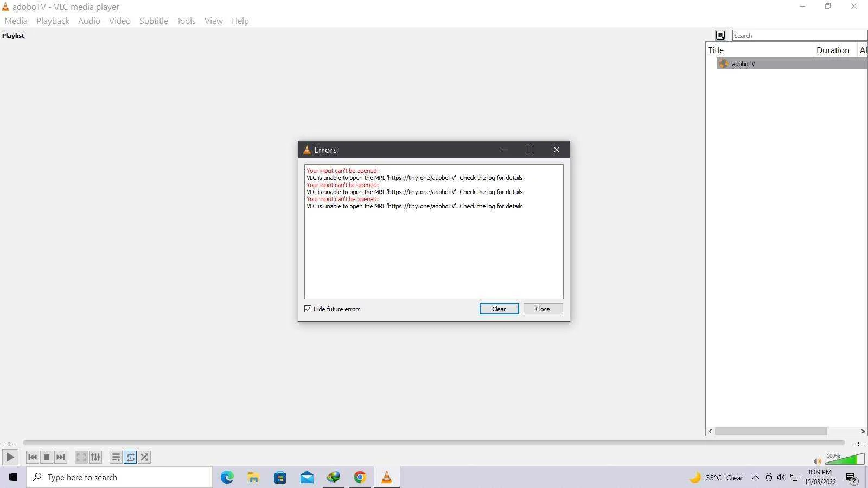Screen dimensions: 868x488
Task: Open Microsoft Store from taskbar
Action: pos(280,477)
